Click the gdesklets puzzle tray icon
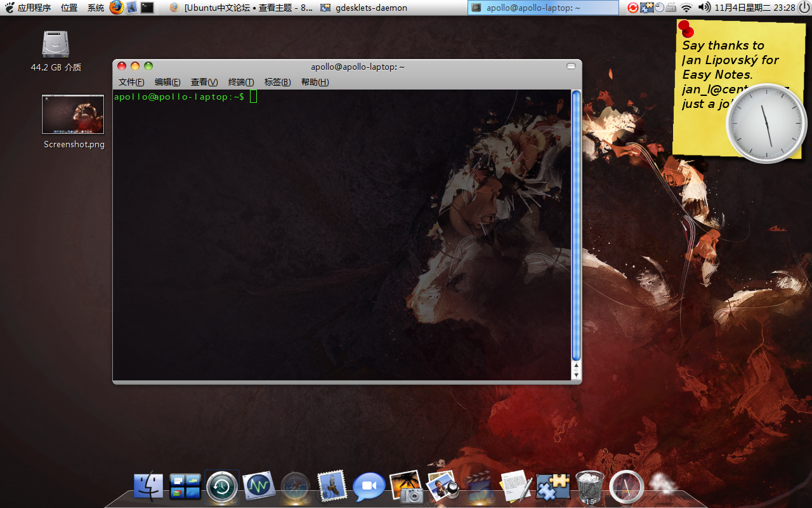This screenshot has width=812, height=508. click(647, 8)
